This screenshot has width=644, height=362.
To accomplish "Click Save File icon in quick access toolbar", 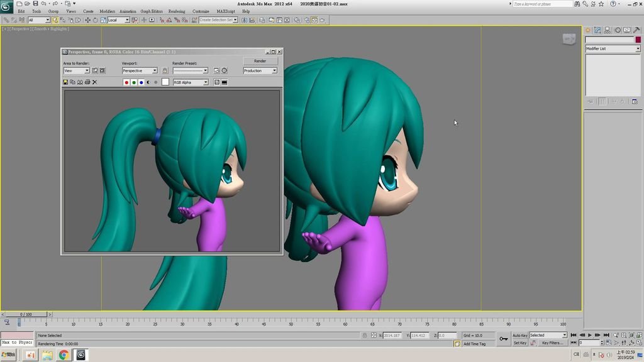I will coord(35,4).
